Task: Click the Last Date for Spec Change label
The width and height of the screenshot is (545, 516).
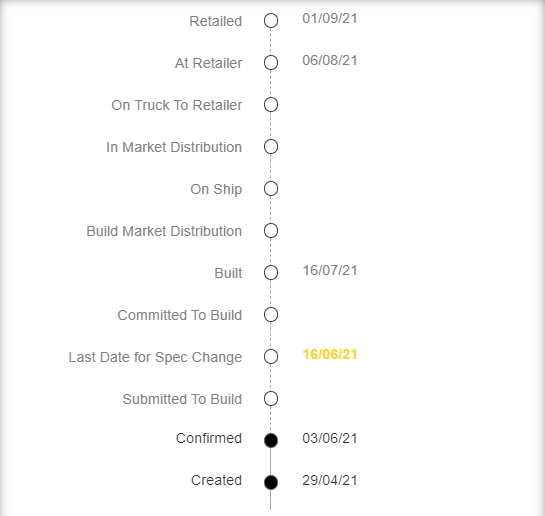Action: tap(155, 358)
